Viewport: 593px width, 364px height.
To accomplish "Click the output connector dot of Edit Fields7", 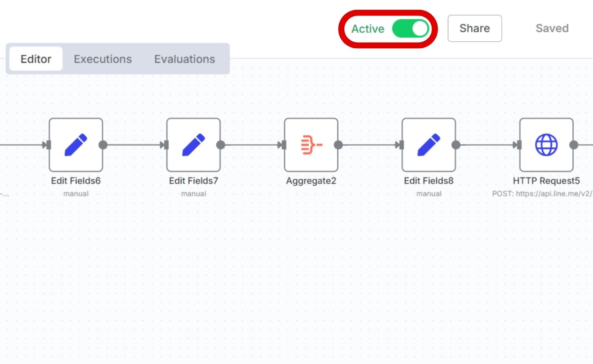I will 220,145.
